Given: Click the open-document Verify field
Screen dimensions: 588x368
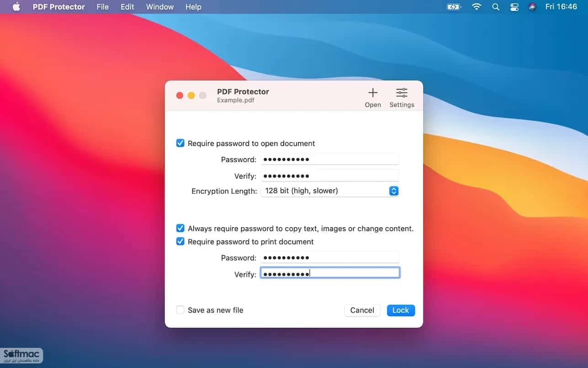Looking at the screenshot, I should tap(330, 176).
